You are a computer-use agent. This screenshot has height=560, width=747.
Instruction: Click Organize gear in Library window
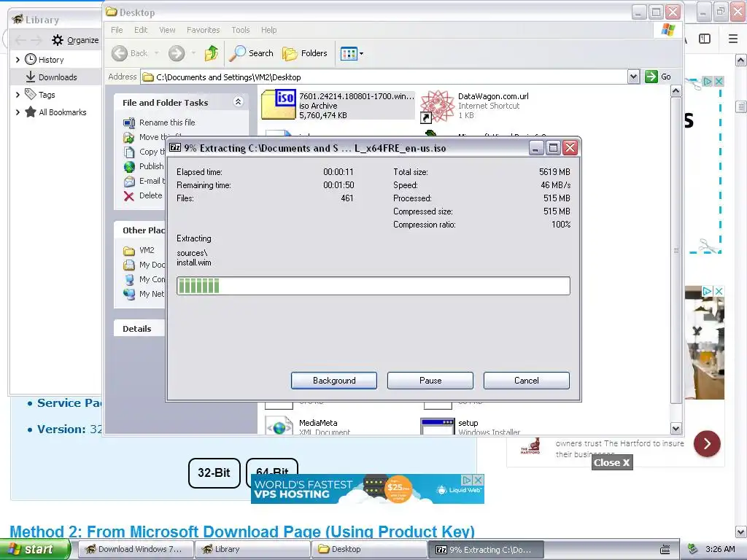point(58,40)
